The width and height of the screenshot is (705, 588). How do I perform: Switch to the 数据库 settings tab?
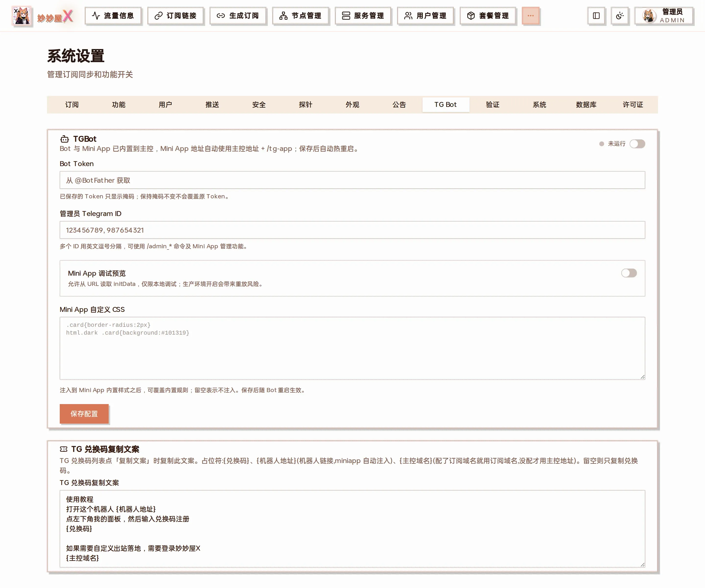586,105
